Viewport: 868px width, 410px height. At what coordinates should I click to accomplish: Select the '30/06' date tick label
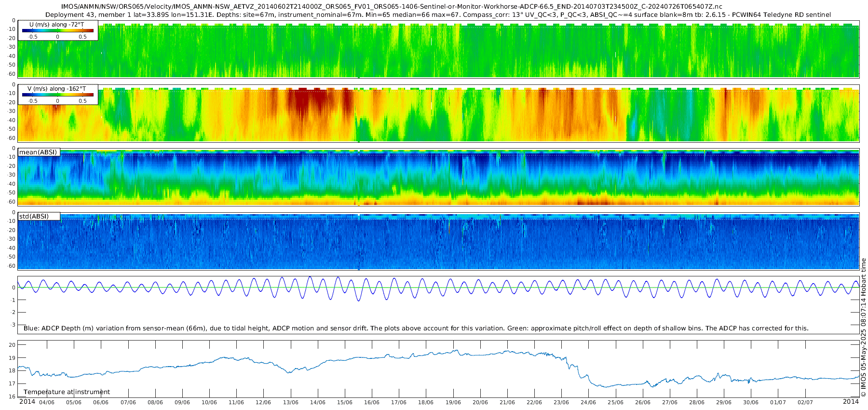751,402
